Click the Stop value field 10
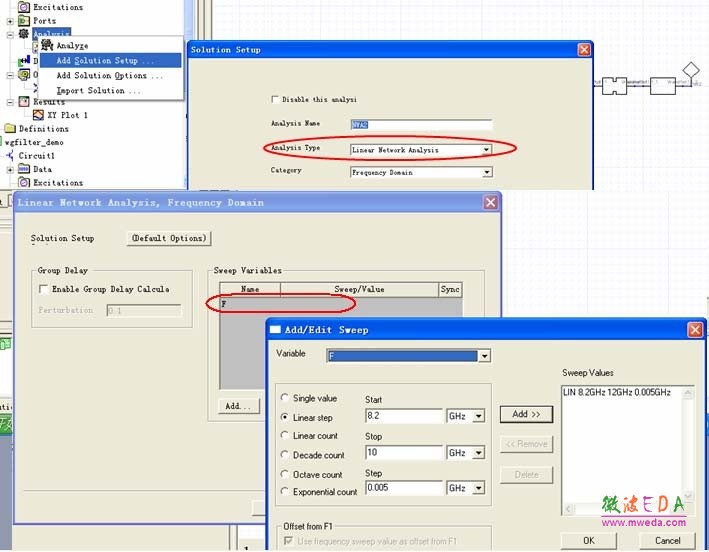Screen dimensions: 709x552 [404, 452]
